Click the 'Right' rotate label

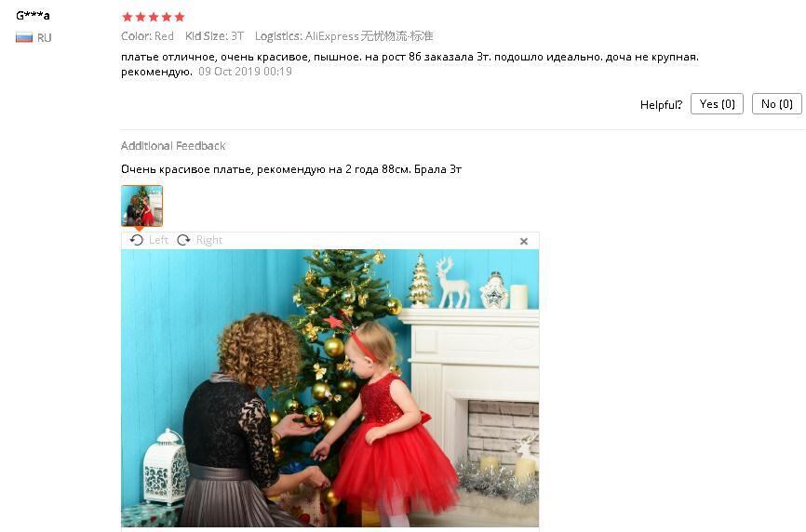click(209, 240)
